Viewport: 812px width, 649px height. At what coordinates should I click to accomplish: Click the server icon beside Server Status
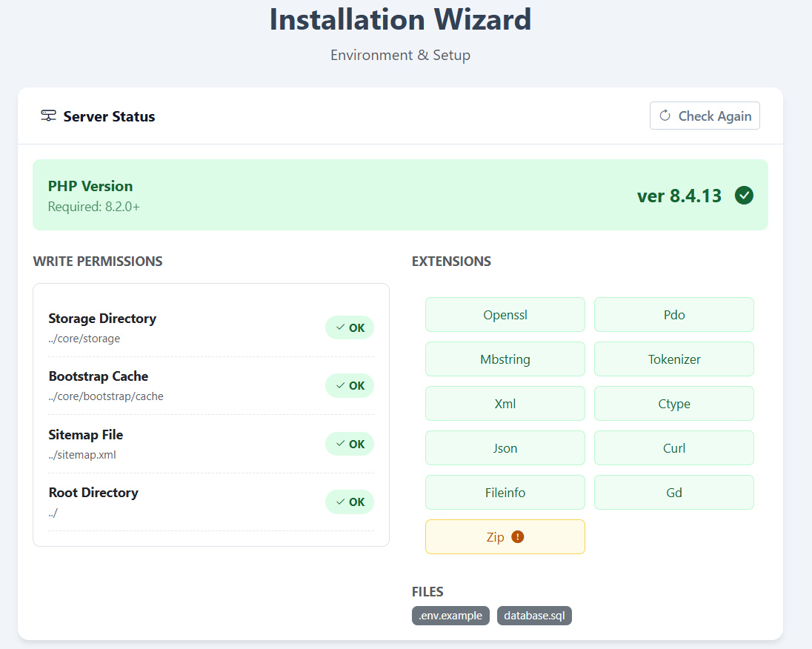click(x=48, y=116)
